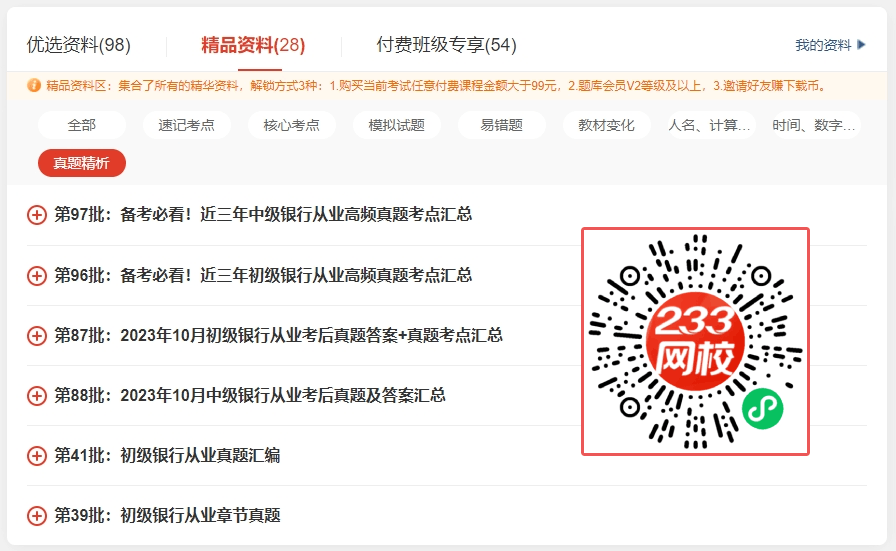Choose the 教材变化 filter
The image size is (896, 551).
pyautogui.click(x=607, y=125)
